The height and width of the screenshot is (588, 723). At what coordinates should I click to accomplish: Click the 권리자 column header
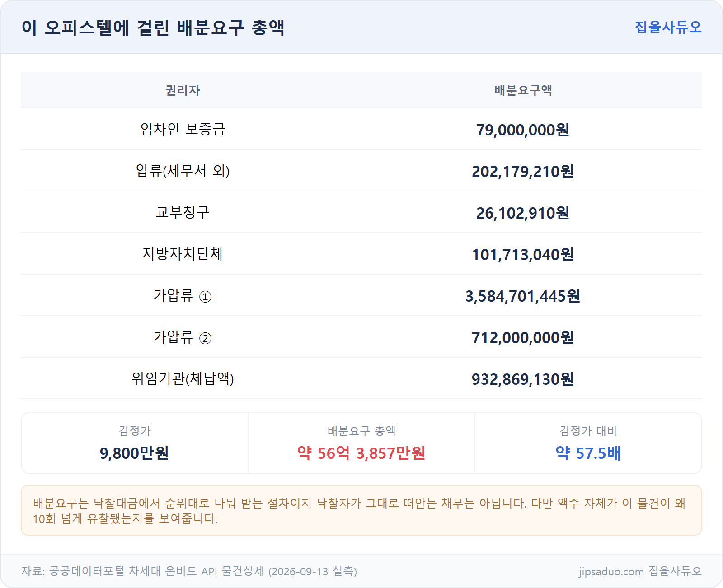point(183,90)
